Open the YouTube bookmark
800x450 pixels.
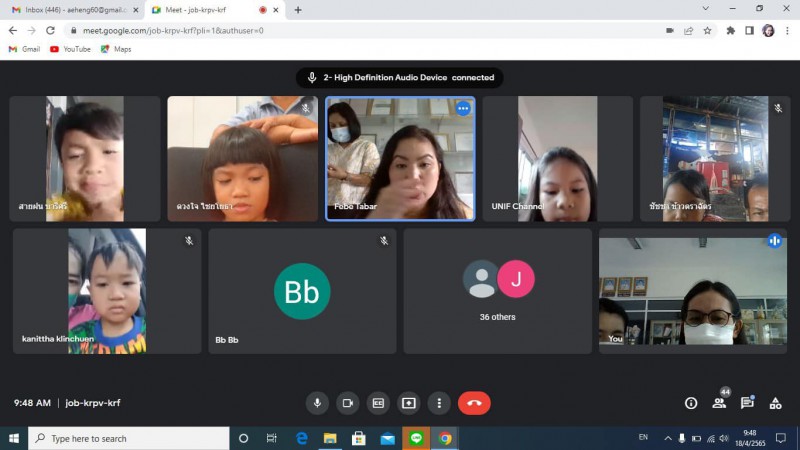70,49
